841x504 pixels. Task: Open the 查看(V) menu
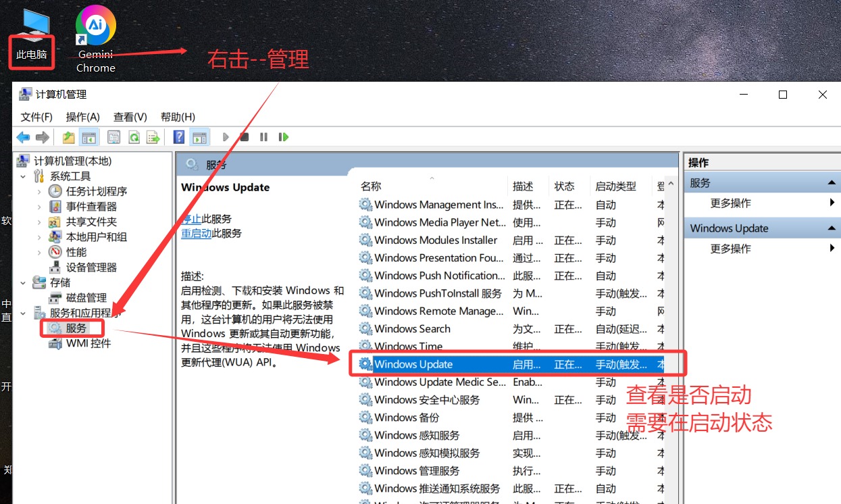click(x=130, y=117)
